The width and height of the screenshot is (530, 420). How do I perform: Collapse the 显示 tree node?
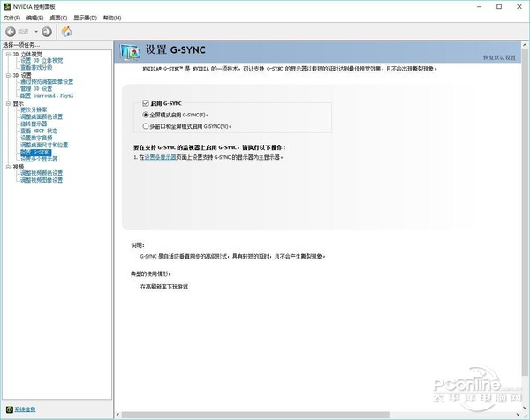pyautogui.click(x=8, y=103)
